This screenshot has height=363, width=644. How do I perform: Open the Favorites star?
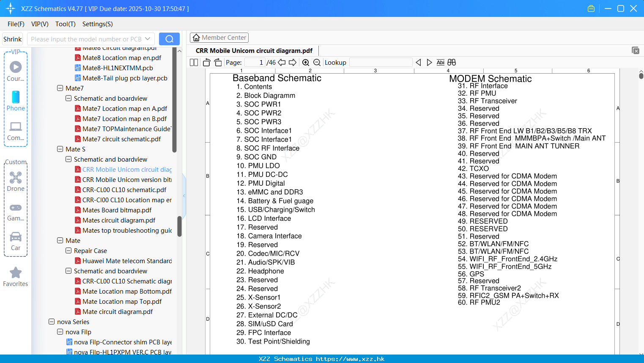[x=16, y=277]
